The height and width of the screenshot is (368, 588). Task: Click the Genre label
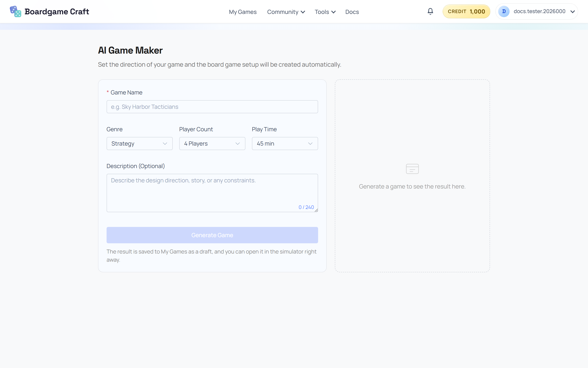point(115,129)
